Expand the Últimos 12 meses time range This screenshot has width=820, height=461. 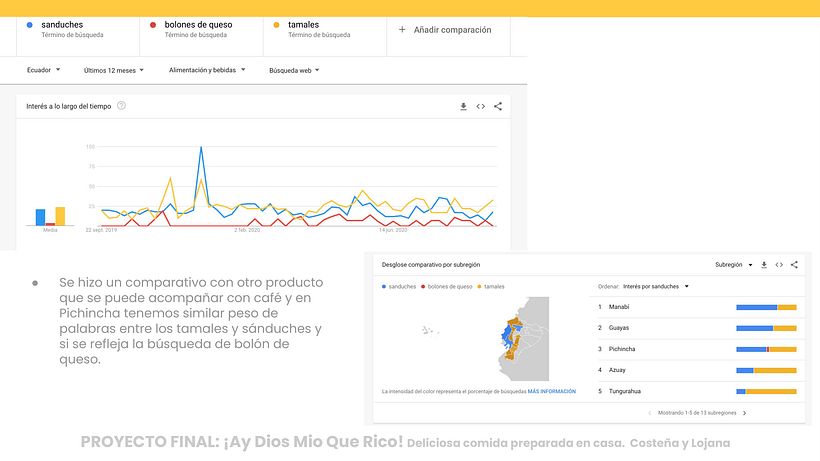pos(113,70)
